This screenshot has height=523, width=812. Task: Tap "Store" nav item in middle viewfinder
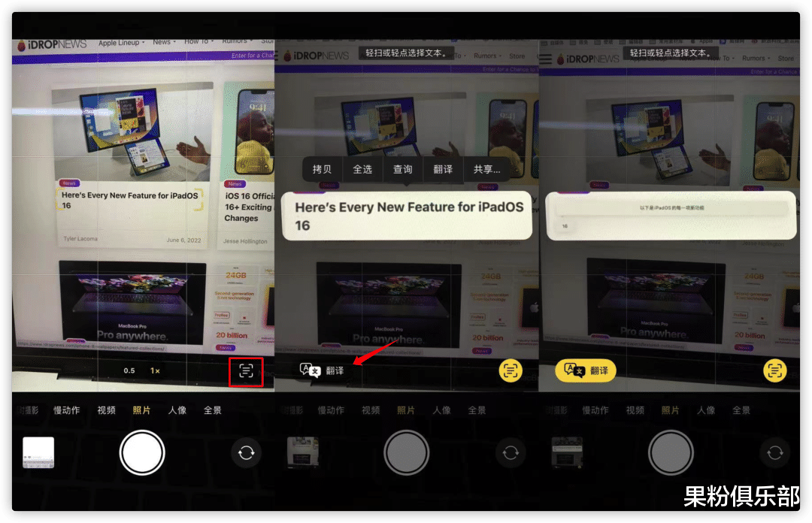pos(517,56)
